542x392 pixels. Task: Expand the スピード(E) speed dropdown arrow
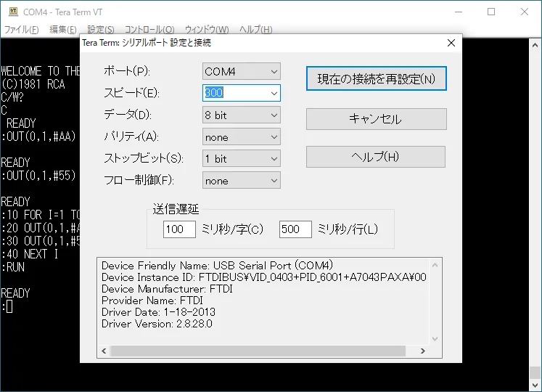click(274, 93)
